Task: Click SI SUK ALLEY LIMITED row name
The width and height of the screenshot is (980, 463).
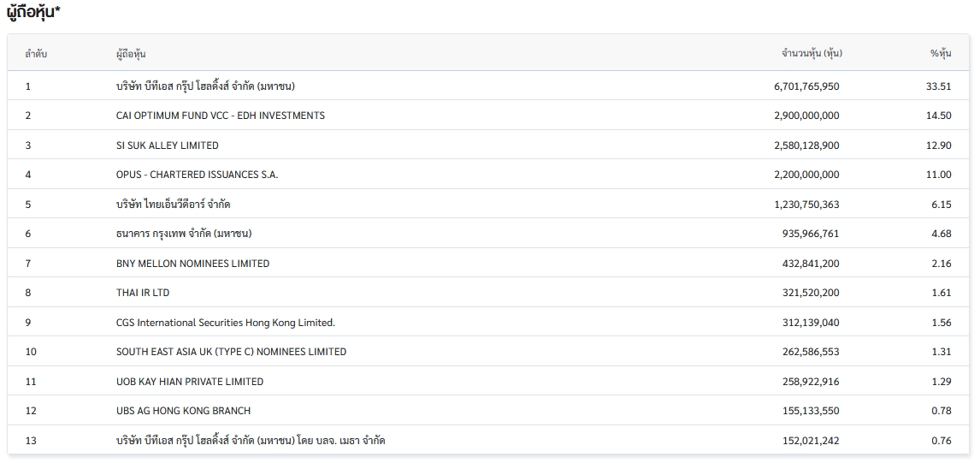Action: [x=167, y=145]
